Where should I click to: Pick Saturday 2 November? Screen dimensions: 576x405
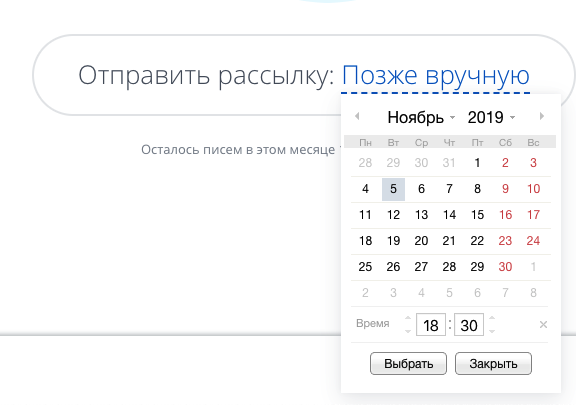(x=505, y=163)
